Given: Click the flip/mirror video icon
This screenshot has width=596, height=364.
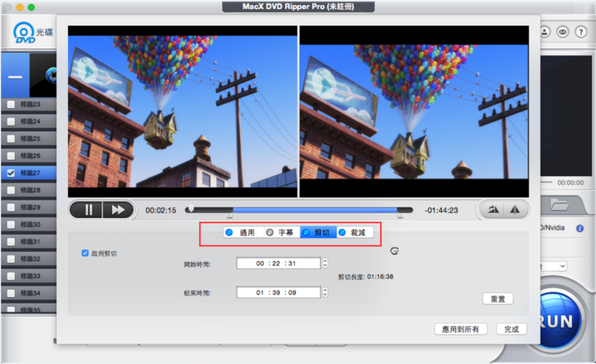Looking at the screenshot, I should click(515, 209).
